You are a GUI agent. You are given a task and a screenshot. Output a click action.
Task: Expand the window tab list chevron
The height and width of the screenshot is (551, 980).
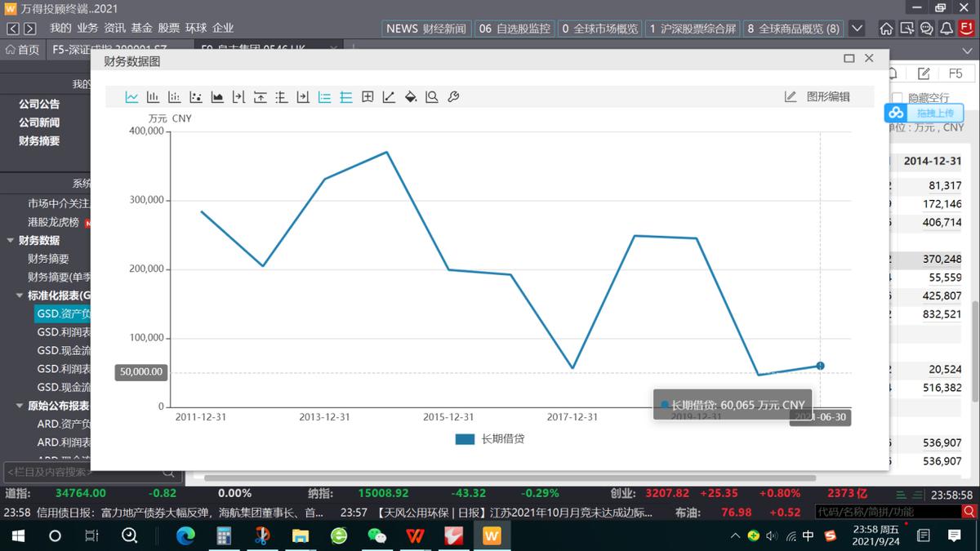(968, 51)
